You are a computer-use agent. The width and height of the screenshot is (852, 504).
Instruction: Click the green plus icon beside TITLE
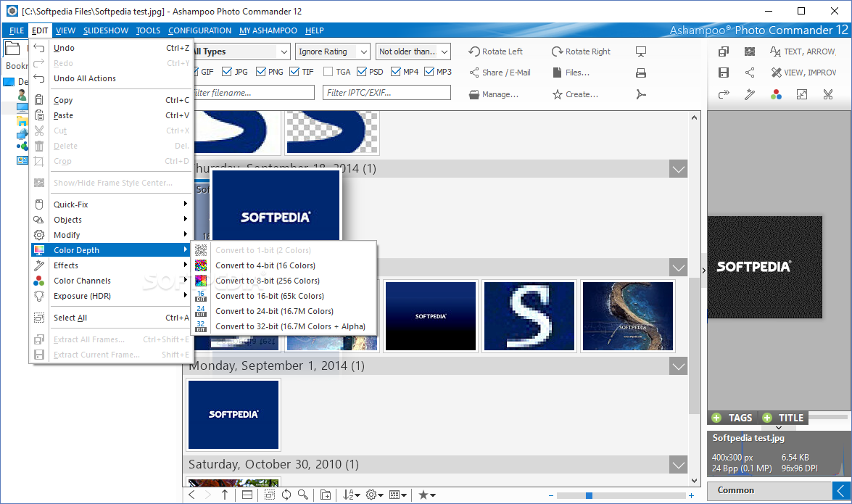767,418
